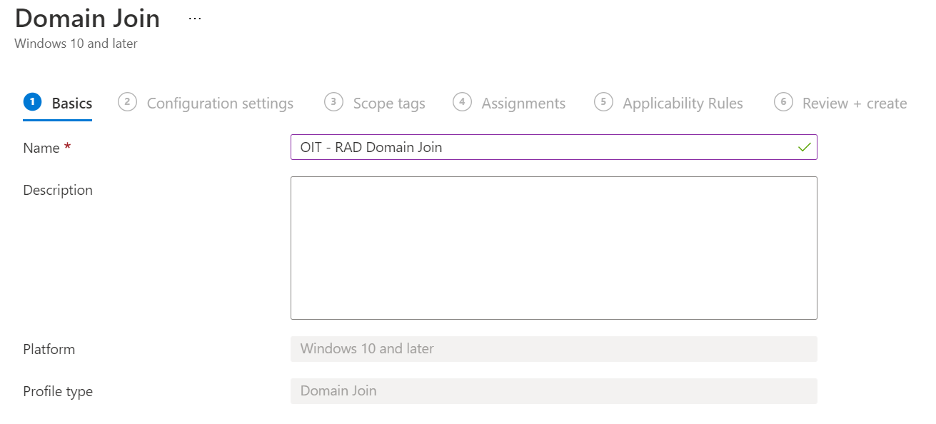Jump to Applicability Rules step
The image size is (936, 424).
tap(683, 103)
